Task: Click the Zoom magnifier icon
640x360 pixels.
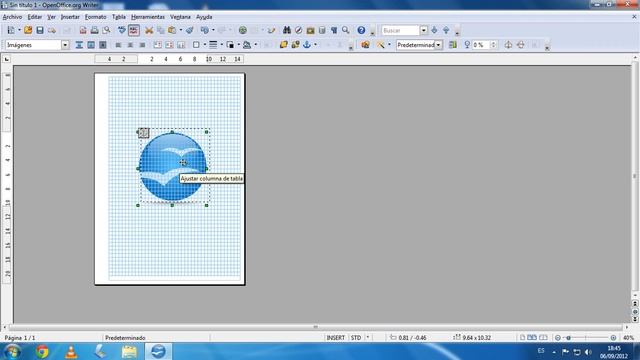Action: [x=346, y=30]
